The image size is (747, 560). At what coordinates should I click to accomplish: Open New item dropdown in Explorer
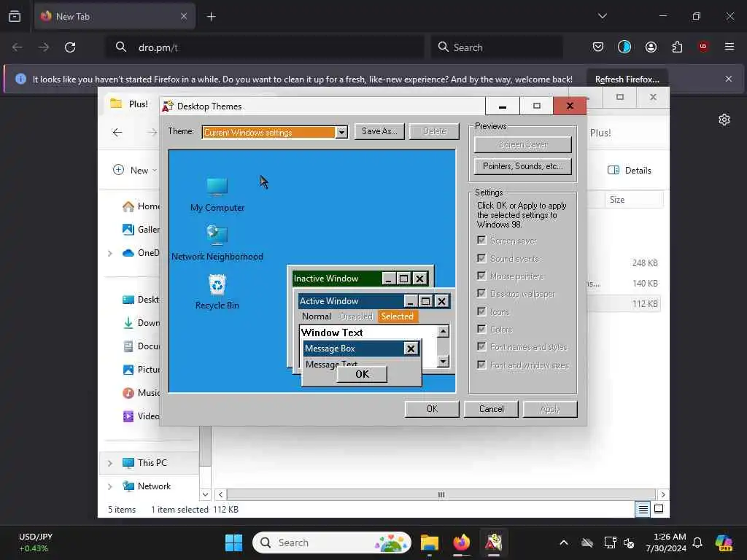point(135,170)
